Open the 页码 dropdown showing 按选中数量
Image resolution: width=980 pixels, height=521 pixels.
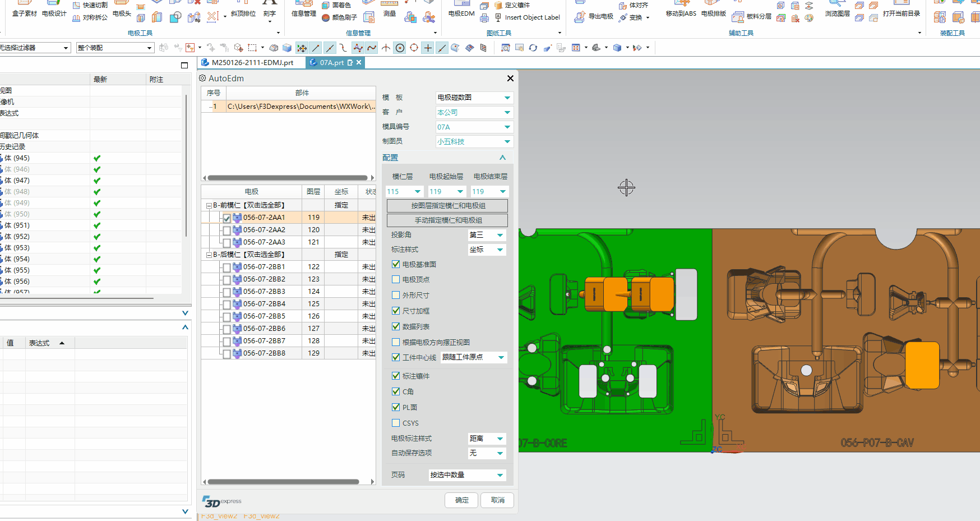(467, 475)
